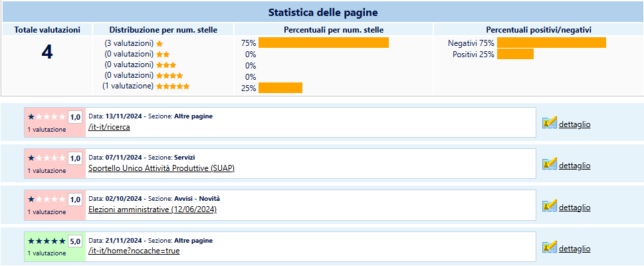
Task: Click dettaglio link for 21/11/2024 entry
Action: 574,249
